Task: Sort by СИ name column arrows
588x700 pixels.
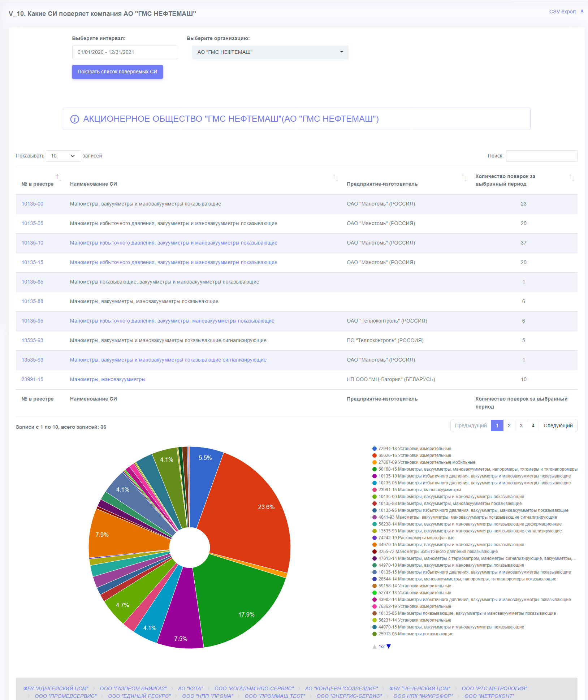Action: click(x=336, y=178)
